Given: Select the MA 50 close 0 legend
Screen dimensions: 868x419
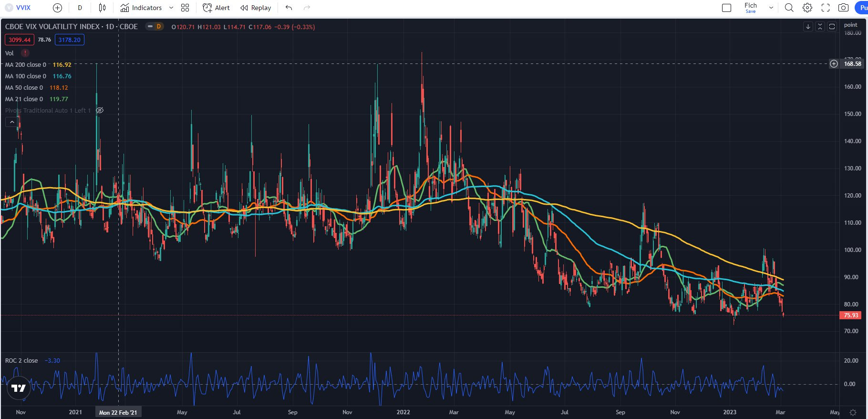Looking at the screenshot, I should tap(24, 88).
